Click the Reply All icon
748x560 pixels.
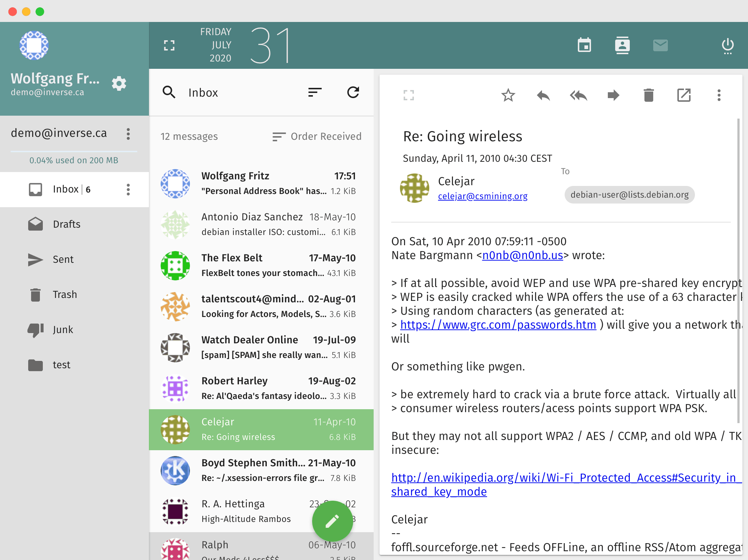pos(578,96)
